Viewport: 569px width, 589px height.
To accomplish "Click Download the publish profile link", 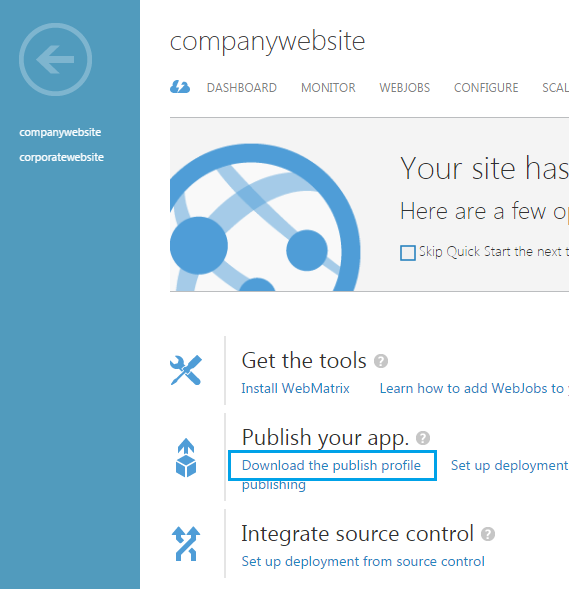I will pos(331,465).
